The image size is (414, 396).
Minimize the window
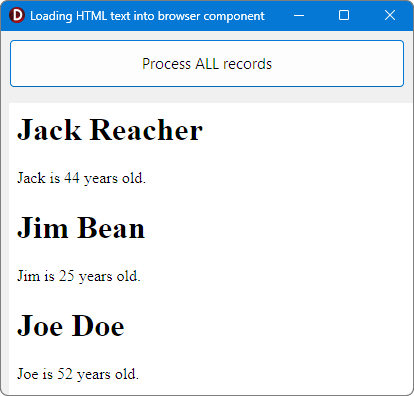point(299,15)
